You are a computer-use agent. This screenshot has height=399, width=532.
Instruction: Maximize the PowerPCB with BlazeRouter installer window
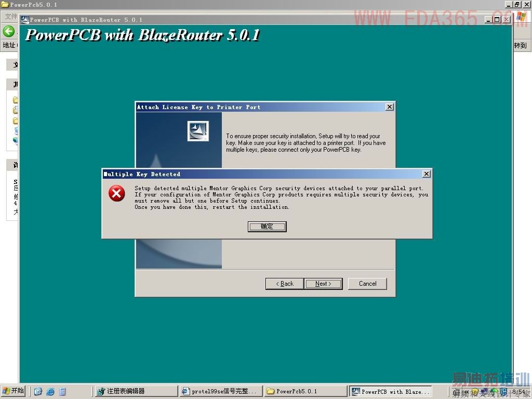(x=497, y=20)
